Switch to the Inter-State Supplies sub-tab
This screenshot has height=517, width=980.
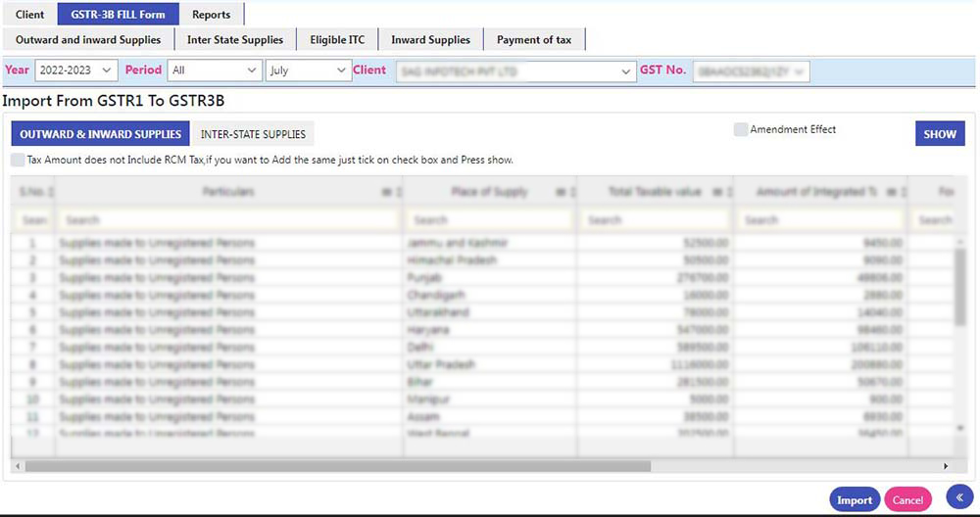pos(253,134)
